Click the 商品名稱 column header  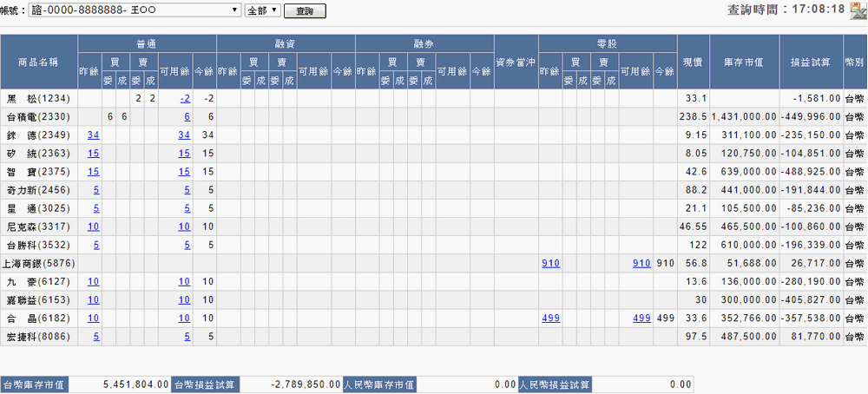point(39,62)
